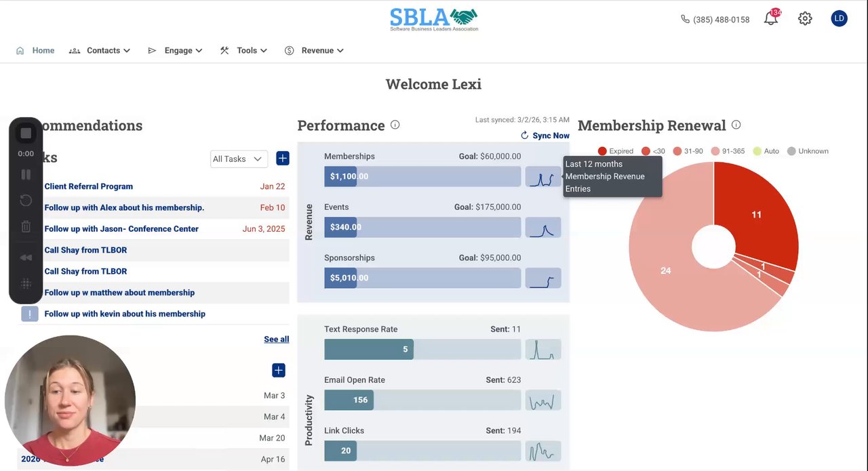Viewport: 868px width, 471px height.
Task: Click the LD user avatar
Action: point(839,19)
